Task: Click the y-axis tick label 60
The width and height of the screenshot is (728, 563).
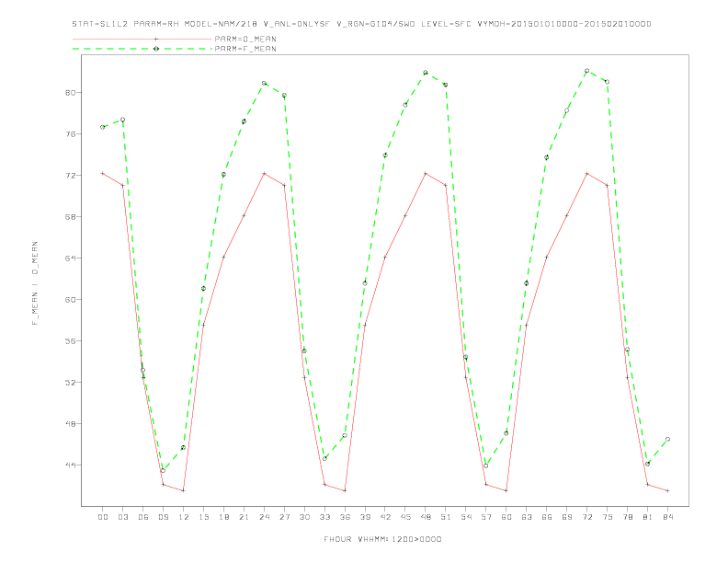Action: 70,299
